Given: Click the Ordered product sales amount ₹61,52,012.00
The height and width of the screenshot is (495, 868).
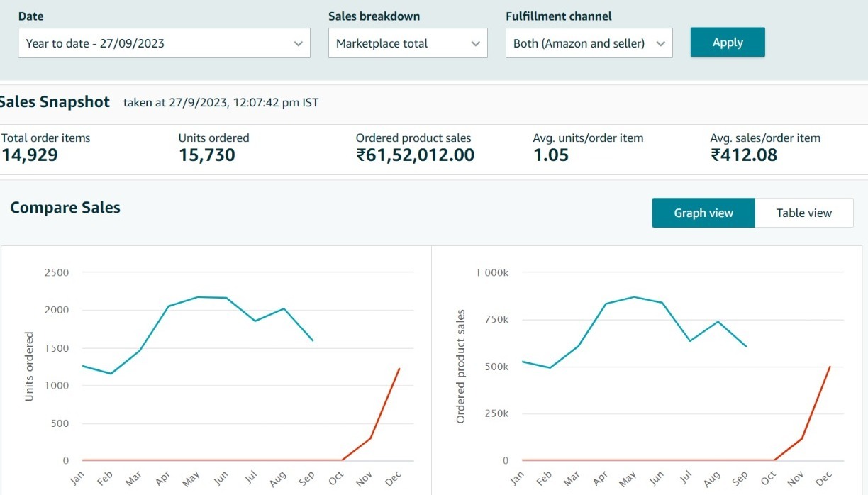Looking at the screenshot, I should 415,155.
